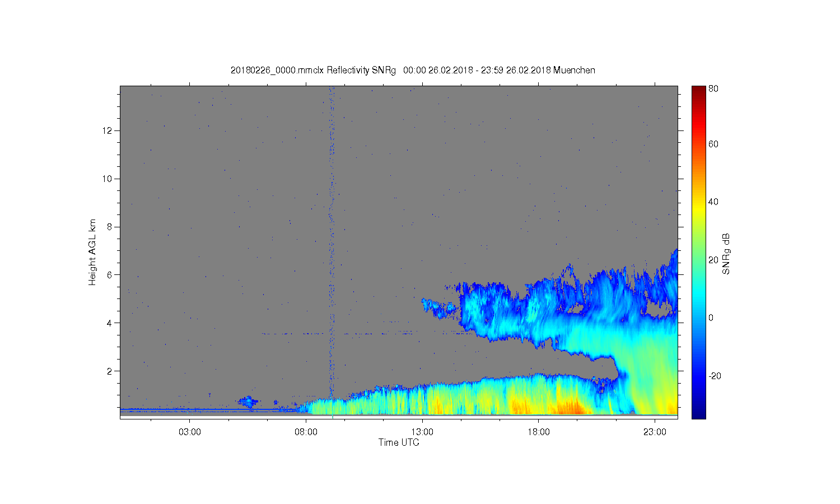840x504 pixels.
Task: Click the colorbar value '-20'
Action: point(715,376)
